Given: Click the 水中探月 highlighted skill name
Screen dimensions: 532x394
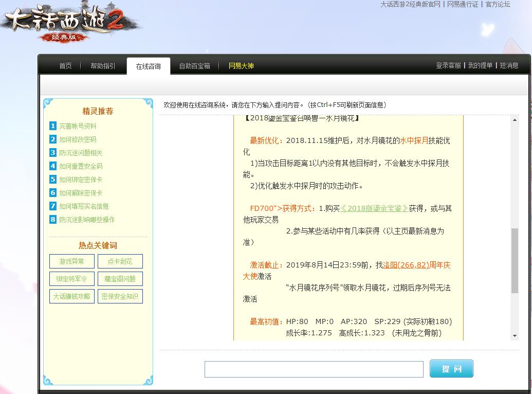Looking at the screenshot, I should (414, 140).
